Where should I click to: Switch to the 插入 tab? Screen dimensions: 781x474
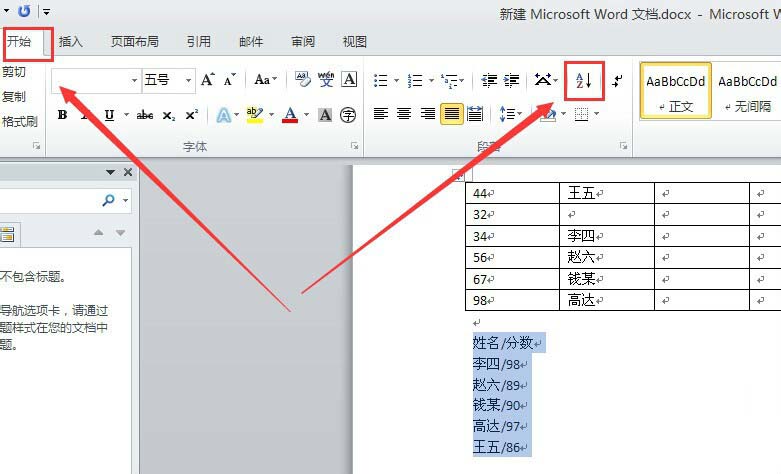(x=71, y=42)
